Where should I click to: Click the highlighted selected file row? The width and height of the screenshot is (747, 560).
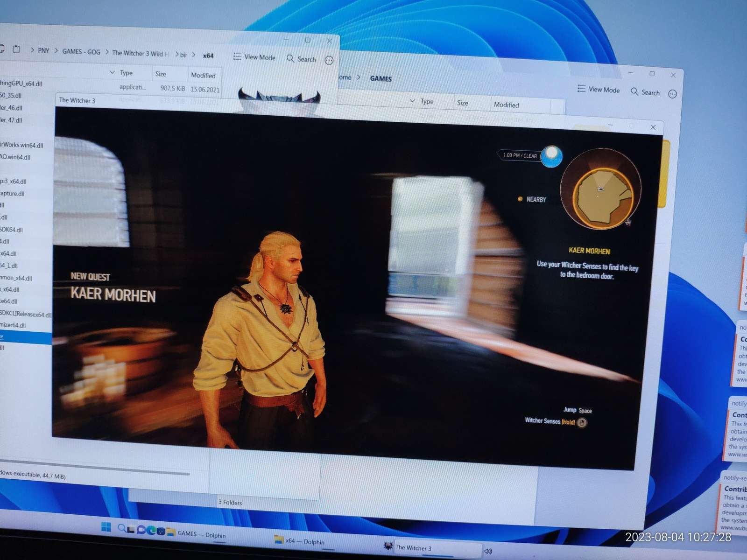pos(26,337)
